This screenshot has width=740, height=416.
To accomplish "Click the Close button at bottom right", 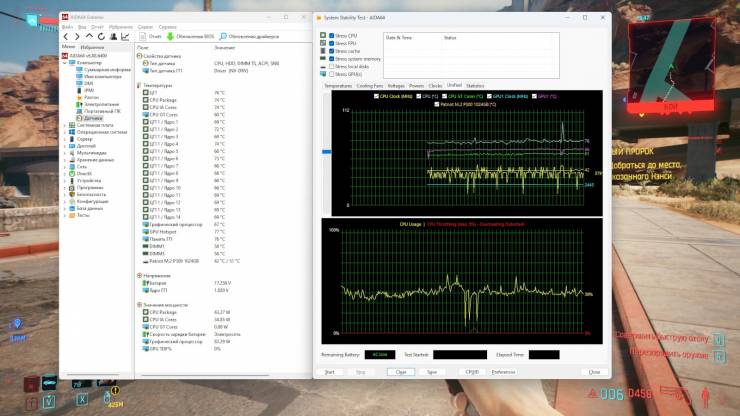I will pyautogui.click(x=594, y=372).
